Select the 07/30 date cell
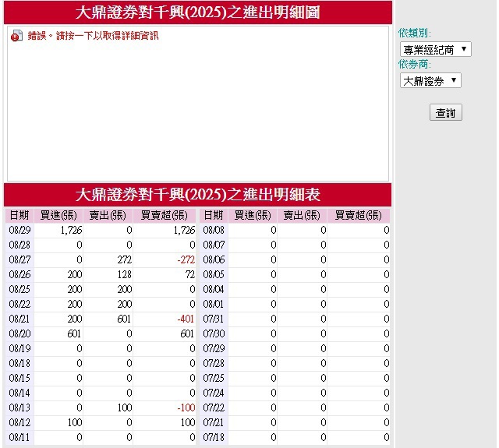 [x=214, y=333]
